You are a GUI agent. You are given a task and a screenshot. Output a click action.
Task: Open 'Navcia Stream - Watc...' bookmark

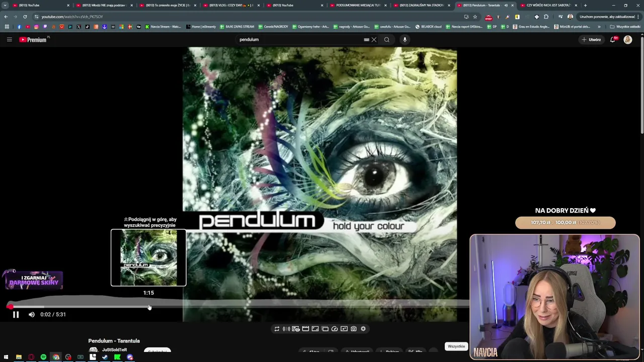click(163, 27)
